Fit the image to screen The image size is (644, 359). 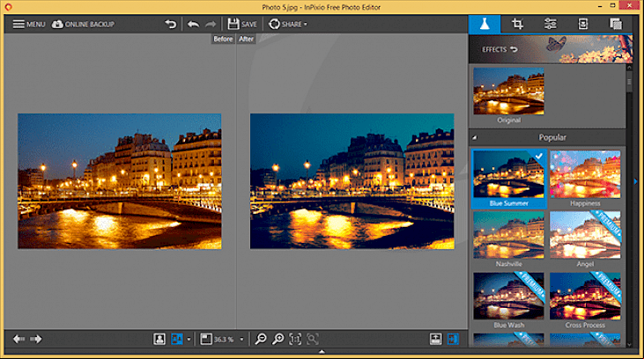tap(313, 339)
